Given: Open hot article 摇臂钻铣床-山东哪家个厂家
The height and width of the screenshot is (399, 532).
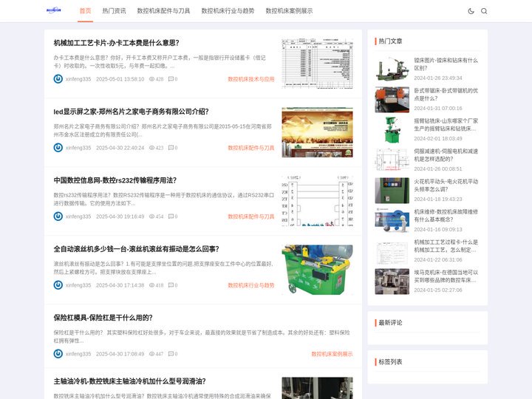Looking at the screenshot, I should tap(446, 125).
